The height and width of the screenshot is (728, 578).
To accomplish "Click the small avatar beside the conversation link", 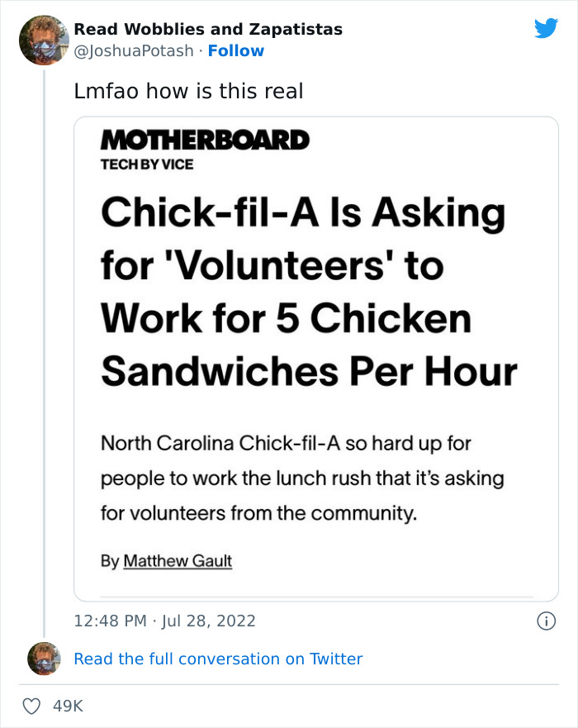I will point(42,659).
